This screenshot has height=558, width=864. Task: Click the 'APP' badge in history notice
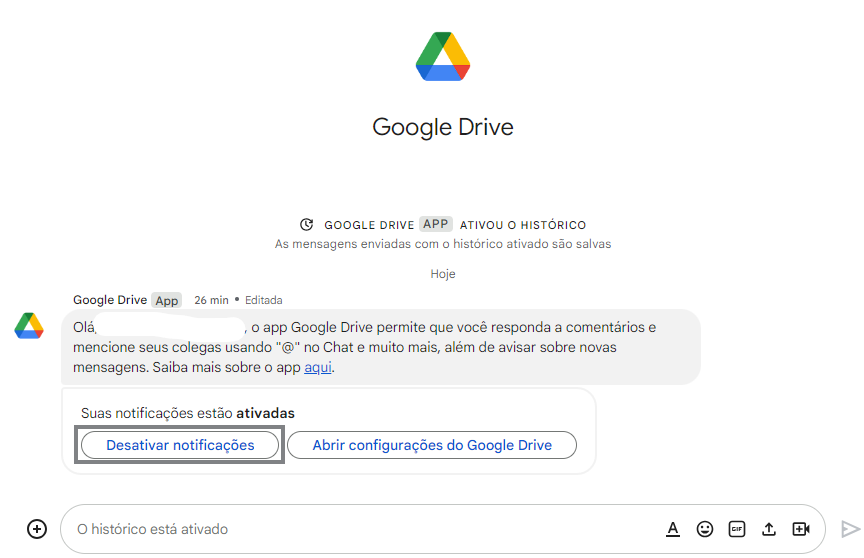pyautogui.click(x=436, y=224)
